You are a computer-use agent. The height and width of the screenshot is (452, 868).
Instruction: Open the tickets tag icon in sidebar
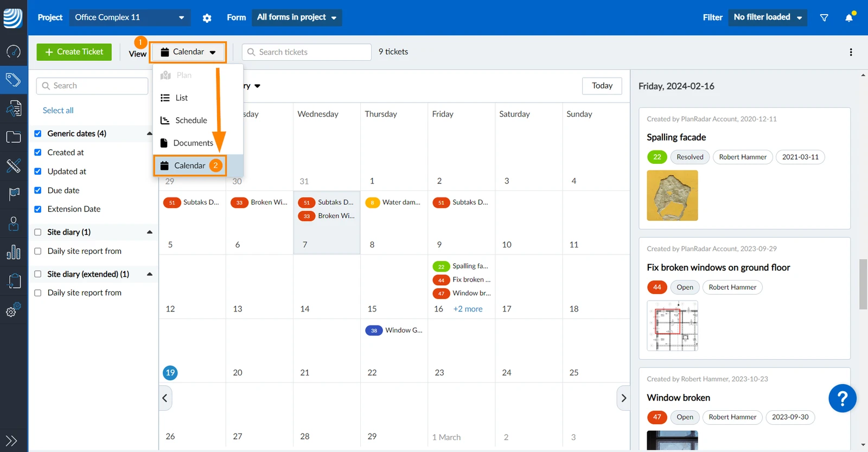pyautogui.click(x=14, y=80)
